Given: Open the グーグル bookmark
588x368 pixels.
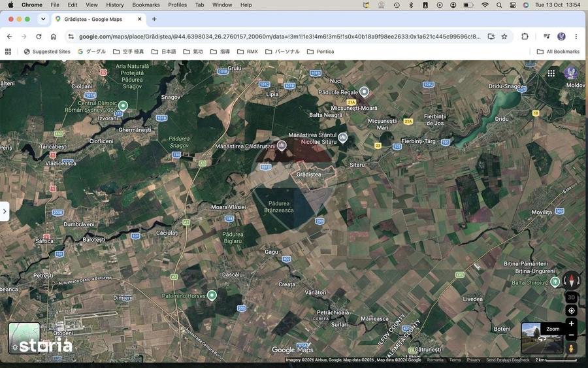Looking at the screenshot, I should 91,52.
